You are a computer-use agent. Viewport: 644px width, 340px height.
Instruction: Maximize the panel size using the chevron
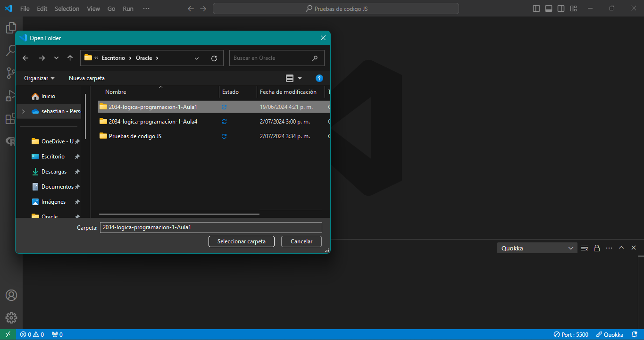[x=621, y=248]
